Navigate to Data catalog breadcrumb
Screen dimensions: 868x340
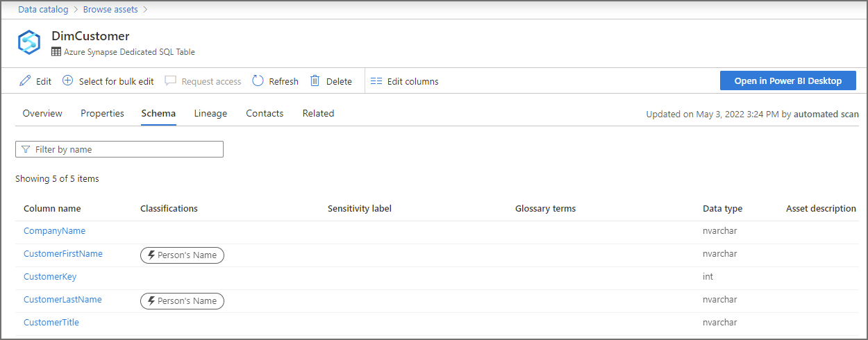click(43, 10)
